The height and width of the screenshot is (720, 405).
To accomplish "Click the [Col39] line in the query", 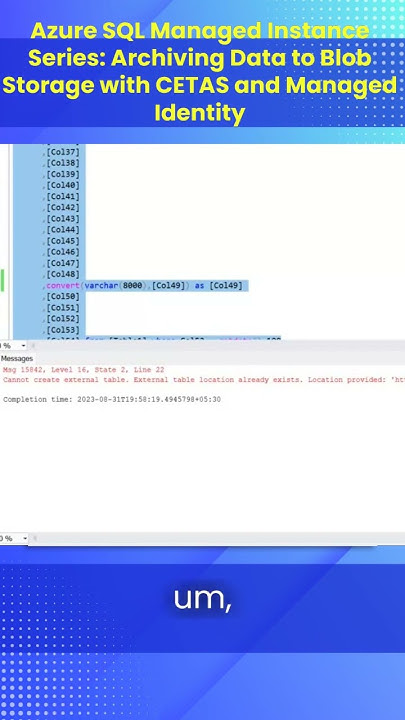I will tap(63, 174).
